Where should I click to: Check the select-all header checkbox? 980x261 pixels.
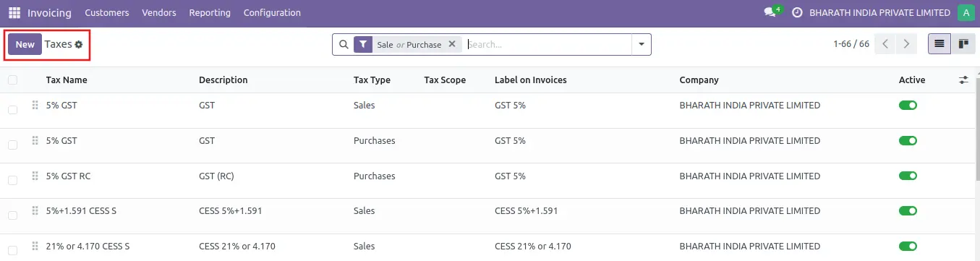click(12, 80)
